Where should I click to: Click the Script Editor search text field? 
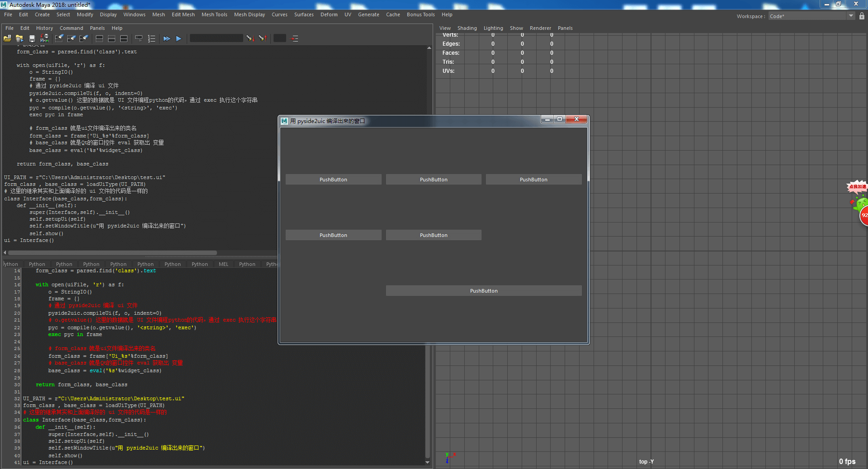(x=216, y=38)
